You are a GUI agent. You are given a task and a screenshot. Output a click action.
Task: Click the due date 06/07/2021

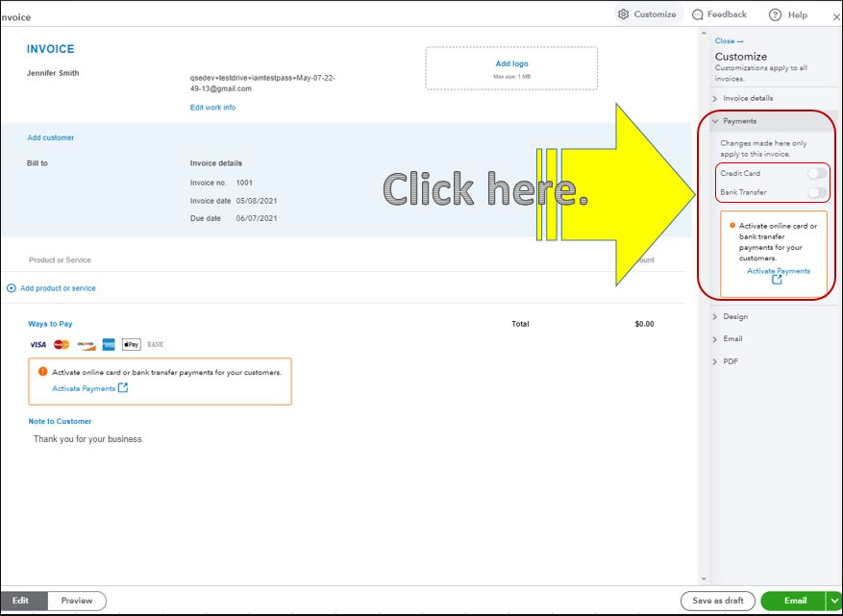click(x=257, y=219)
